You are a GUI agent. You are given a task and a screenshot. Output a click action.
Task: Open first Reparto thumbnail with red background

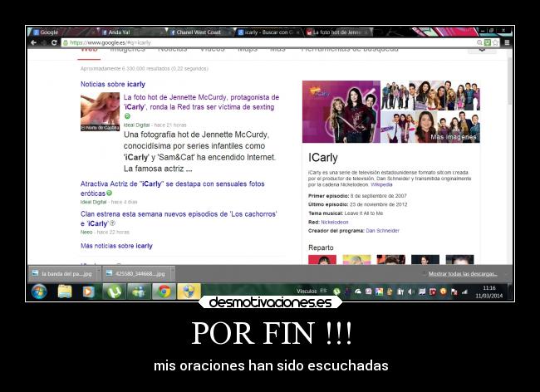click(322, 259)
